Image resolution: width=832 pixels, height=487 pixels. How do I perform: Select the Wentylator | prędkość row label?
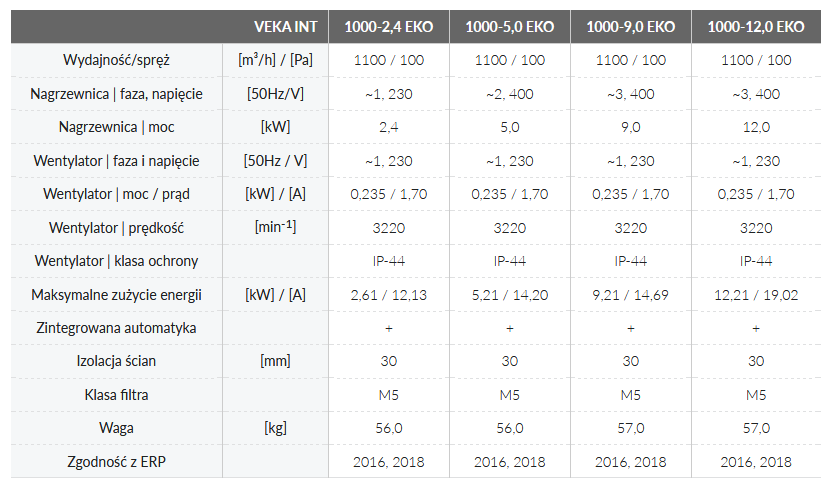pos(116,228)
